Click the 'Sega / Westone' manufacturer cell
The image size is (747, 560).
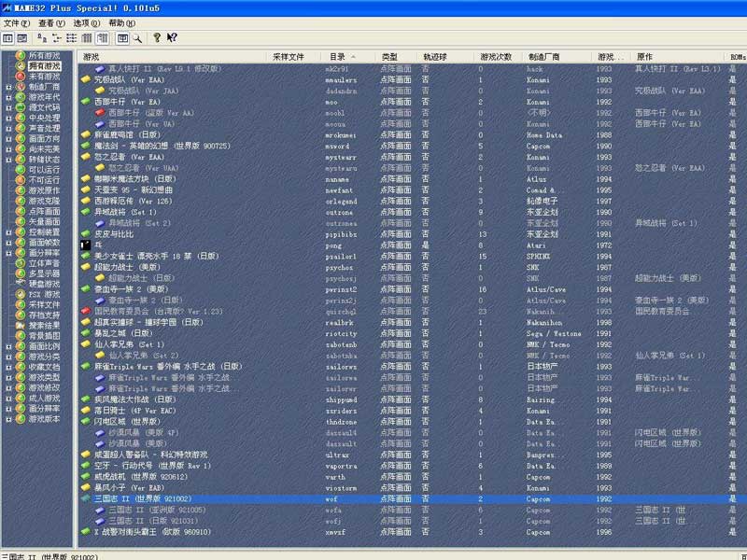[554, 334]
